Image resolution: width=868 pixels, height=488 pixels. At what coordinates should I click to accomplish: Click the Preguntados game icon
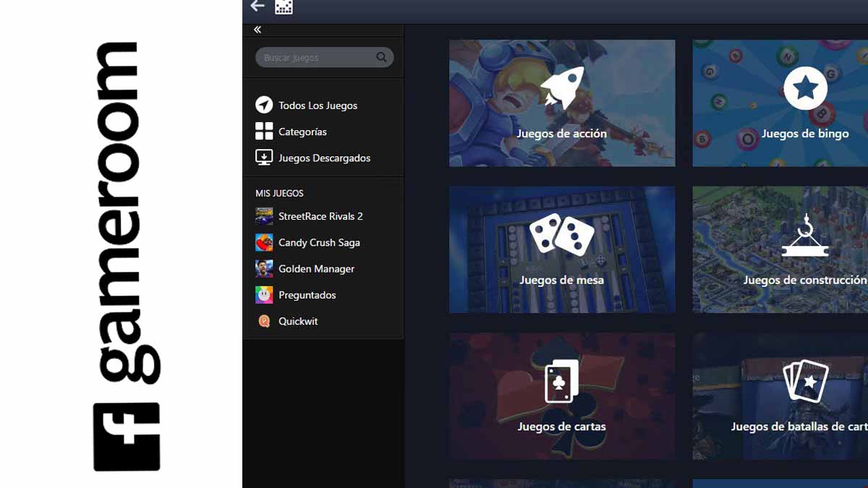[264, 294]
